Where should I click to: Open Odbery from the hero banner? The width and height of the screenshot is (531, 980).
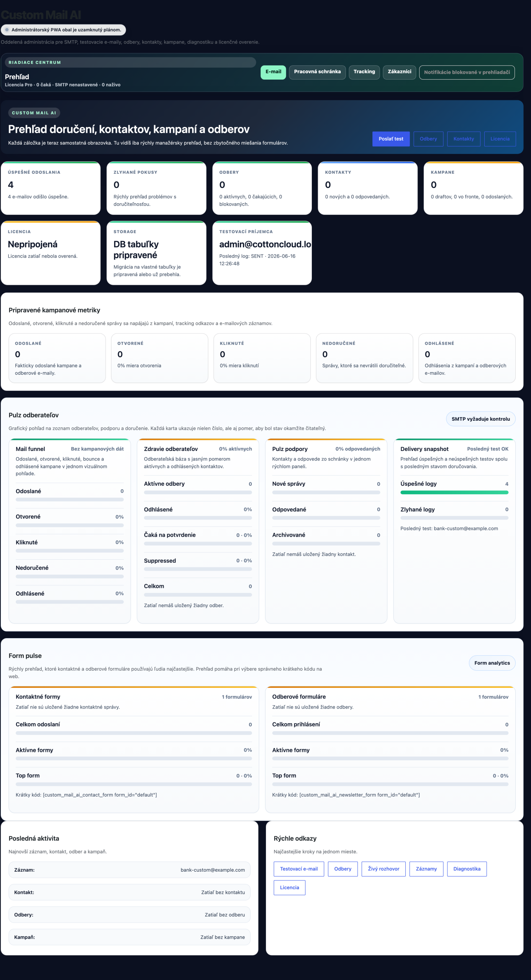coord(428,139)
